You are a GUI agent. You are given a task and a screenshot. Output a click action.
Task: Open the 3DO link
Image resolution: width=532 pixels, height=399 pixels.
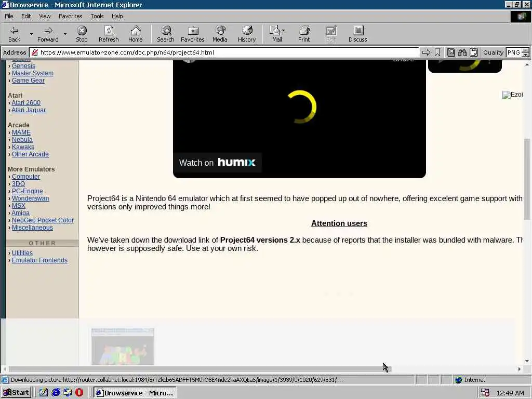[18, 183]
